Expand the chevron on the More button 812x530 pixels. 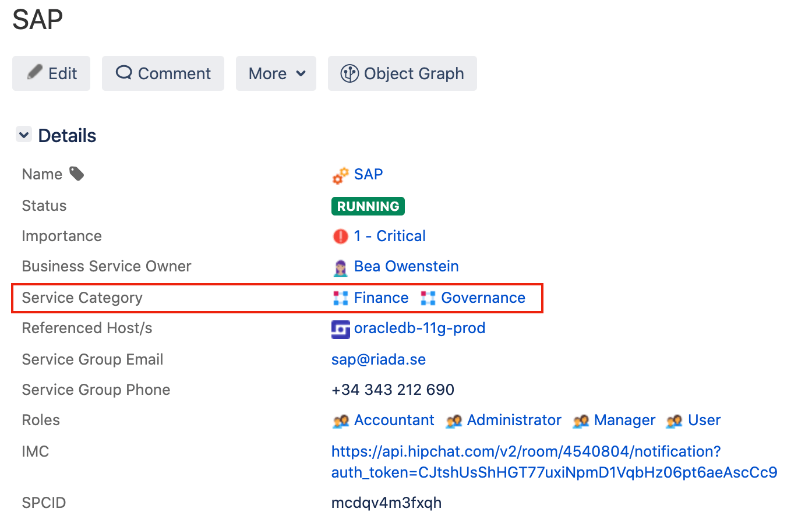click(x=301, y=73)
